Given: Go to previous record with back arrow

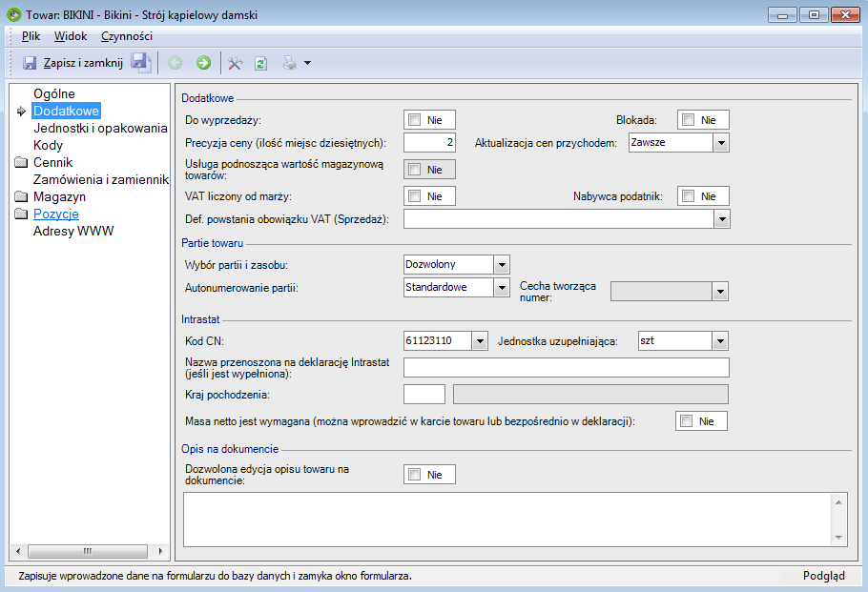Looking at the screenshot, I should tap(175, 63).
